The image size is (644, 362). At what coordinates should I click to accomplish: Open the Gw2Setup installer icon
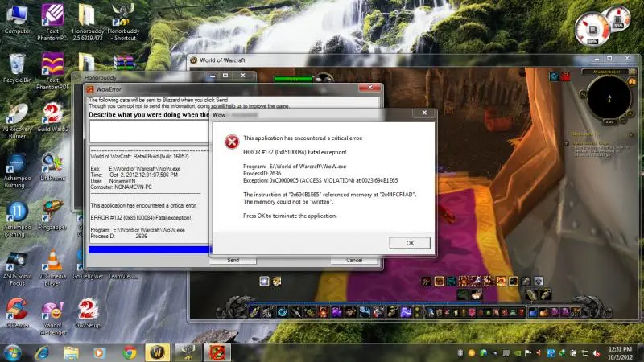pos(88,312)
